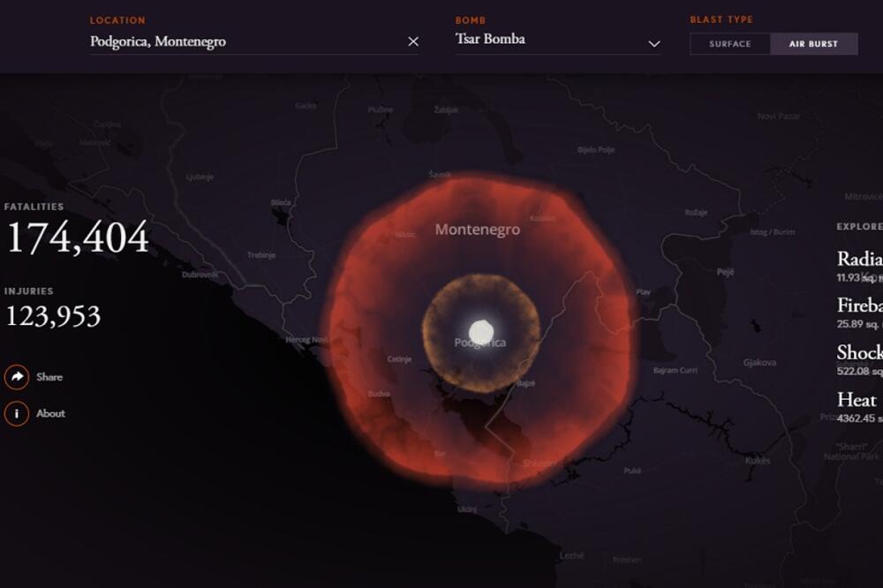Image resolution: width=883 pixels, height=588 pixels.
Task: Select the Shock wave entry on the right
Action: (859, 353)
